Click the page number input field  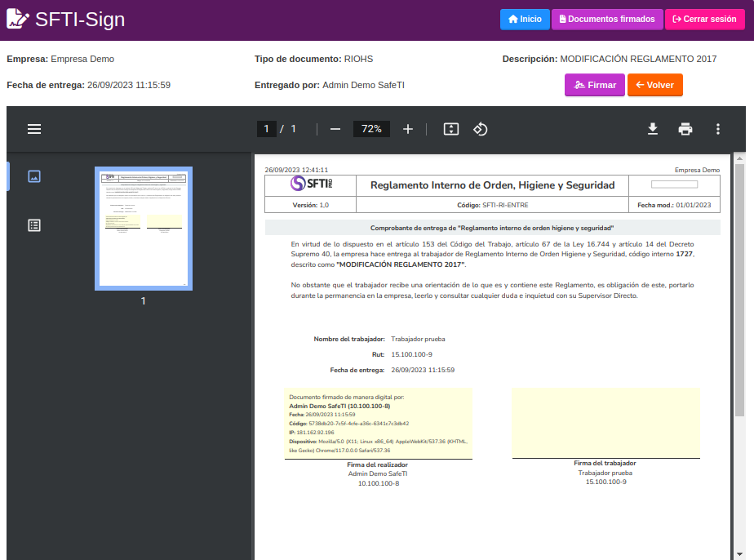(x=266, y=129)
